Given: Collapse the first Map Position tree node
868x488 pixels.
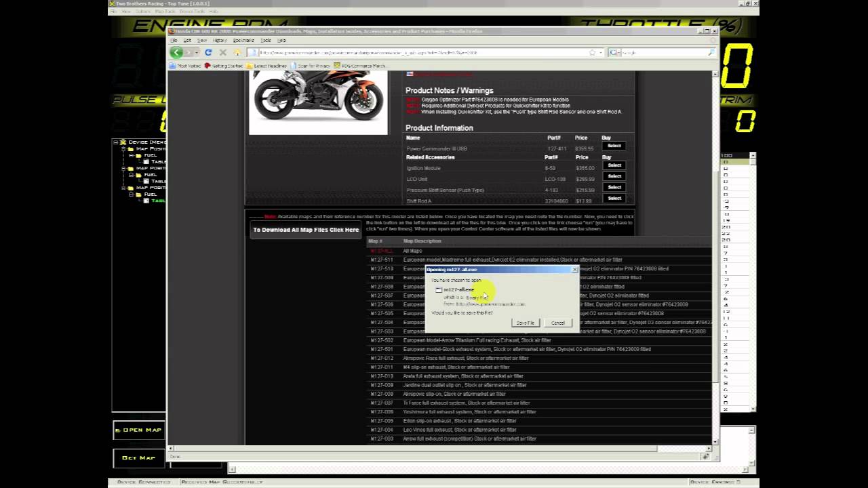Looking at the screenshot, I should (x=124, y=148).
